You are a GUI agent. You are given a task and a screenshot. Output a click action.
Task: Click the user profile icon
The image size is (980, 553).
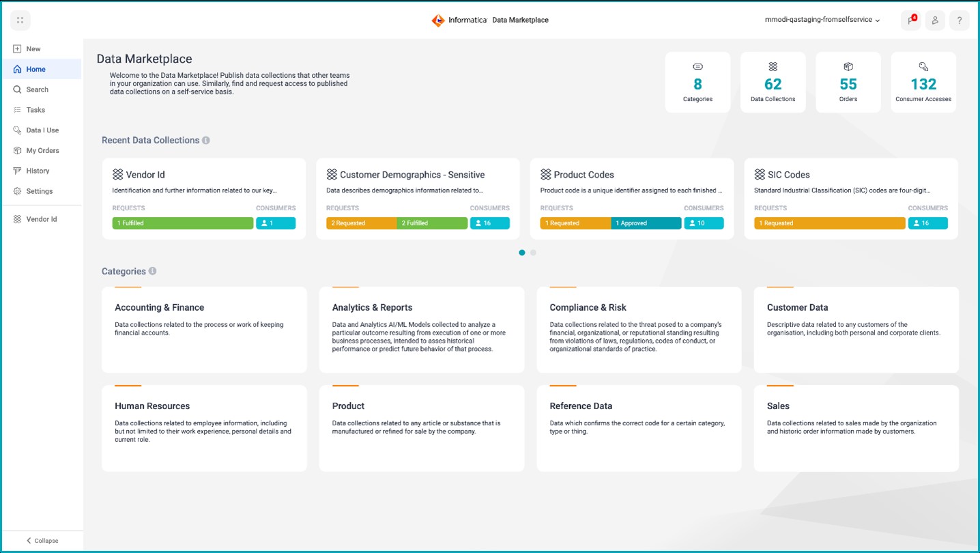(x=935, y=20)
